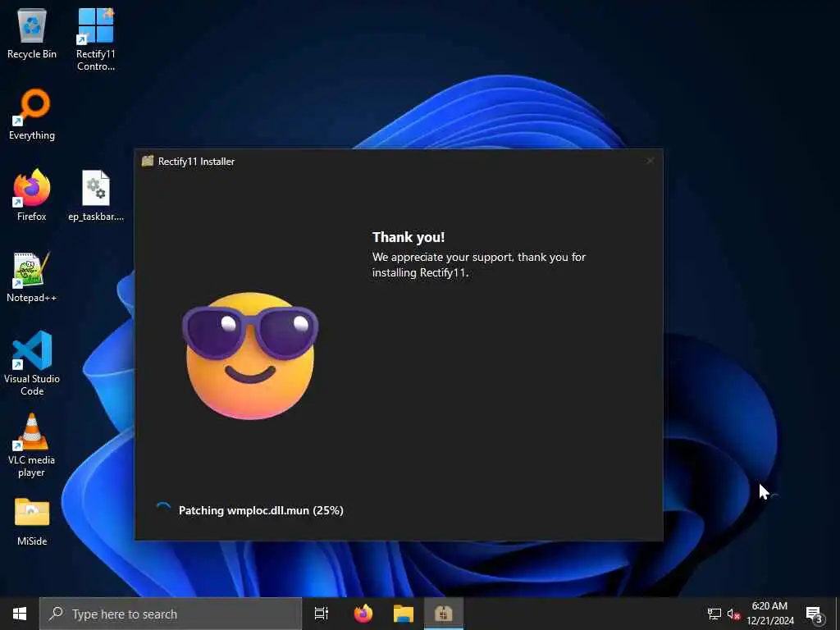Image resolution: width=840 pixels, height=630 pixels.
Task: Close the Rectify11 Installer window
Action: [x=650, y=161]
